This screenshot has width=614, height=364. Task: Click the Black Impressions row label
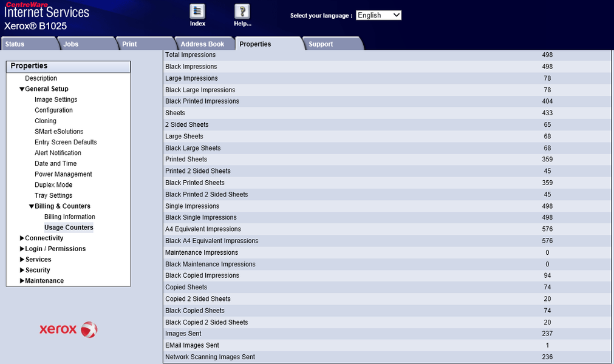[x=191, y=67]
